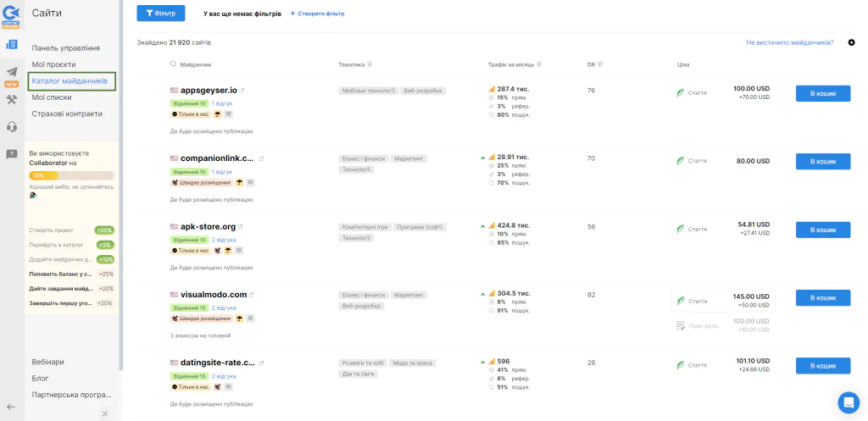Click the Створити фільтр link
Viewport: 868px width, 421px height.
tap(318, 14)
